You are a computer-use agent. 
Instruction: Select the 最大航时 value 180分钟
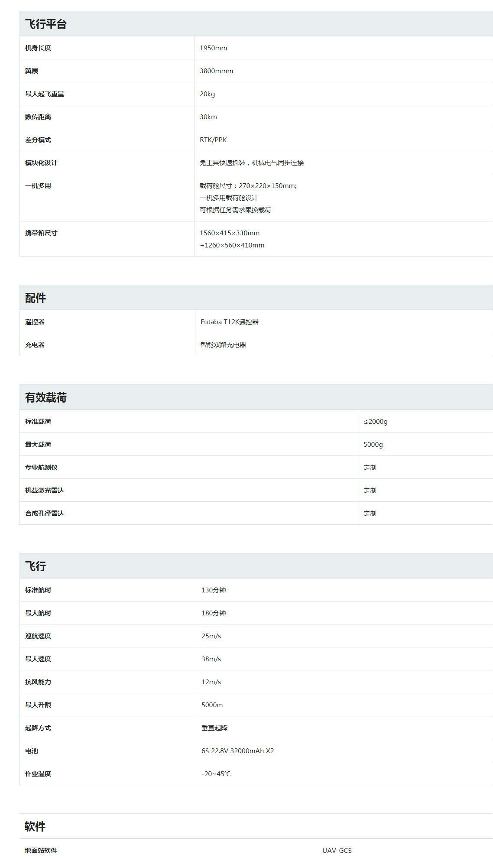point(214,613)
